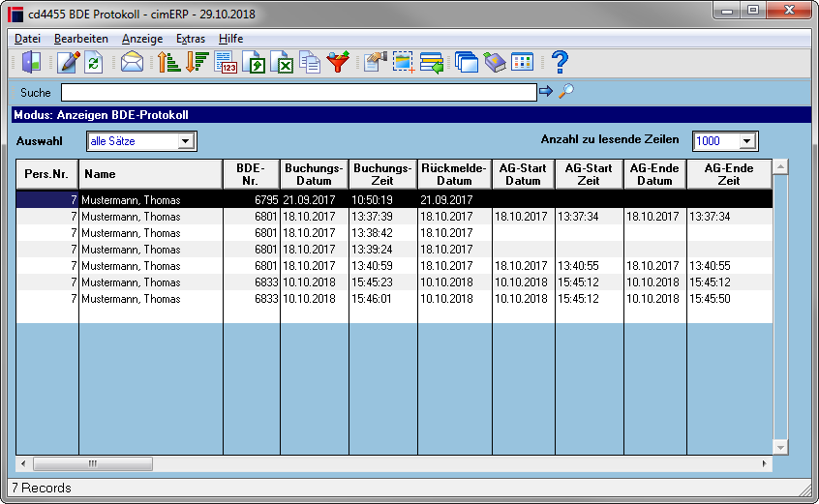
Task: Sort ascending using the toolbar icon
Action: [x=168, y=62]
